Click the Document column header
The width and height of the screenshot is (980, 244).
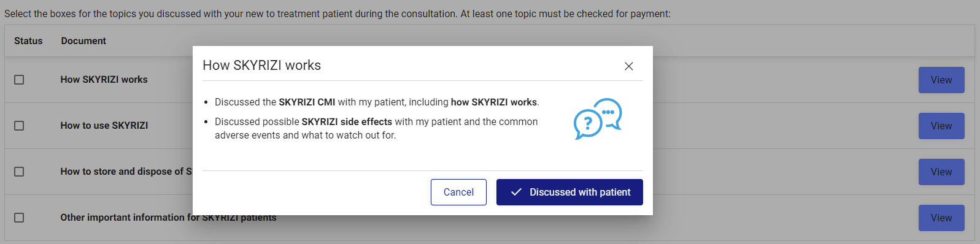[83, 40]
